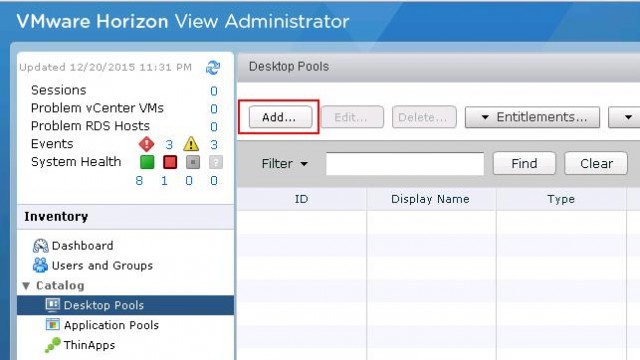Click the Application Pools icon
Screen dimensions: 640x360
[x=52, y=324]
